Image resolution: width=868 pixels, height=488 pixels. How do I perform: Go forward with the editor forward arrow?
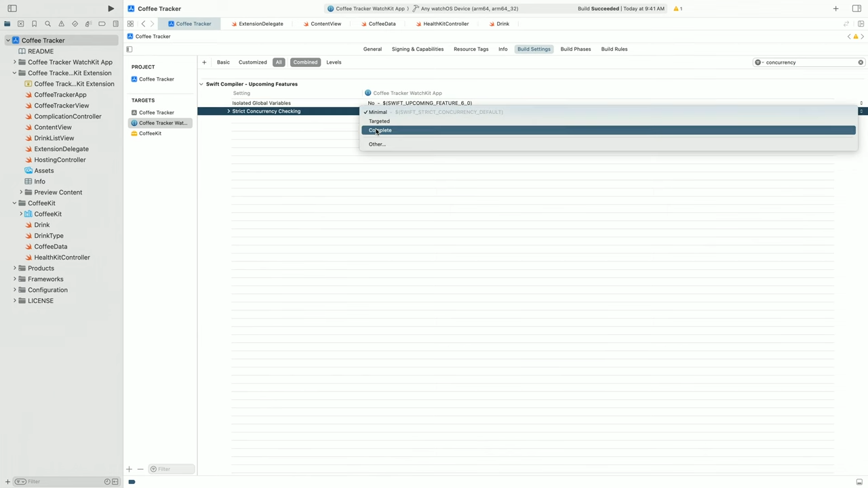(x=152, y=24)
